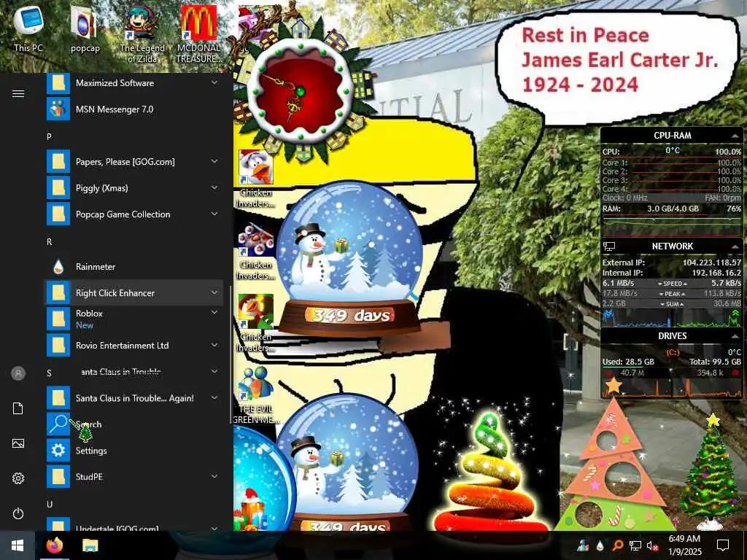Collapse the NETWORK widget arrow

tap(735, 246)
